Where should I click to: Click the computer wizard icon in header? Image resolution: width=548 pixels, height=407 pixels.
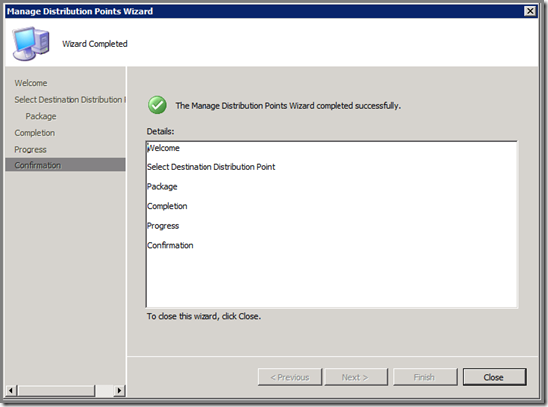coord(31,44)
